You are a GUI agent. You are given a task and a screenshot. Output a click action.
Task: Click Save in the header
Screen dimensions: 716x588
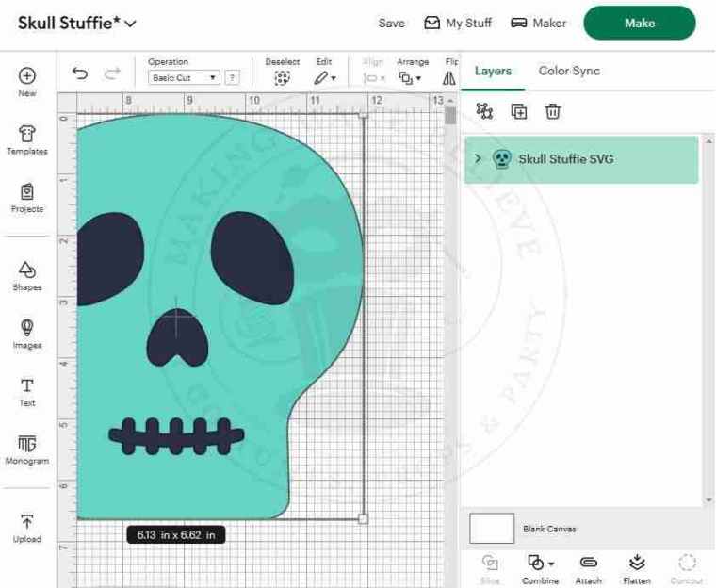[391, 24]
